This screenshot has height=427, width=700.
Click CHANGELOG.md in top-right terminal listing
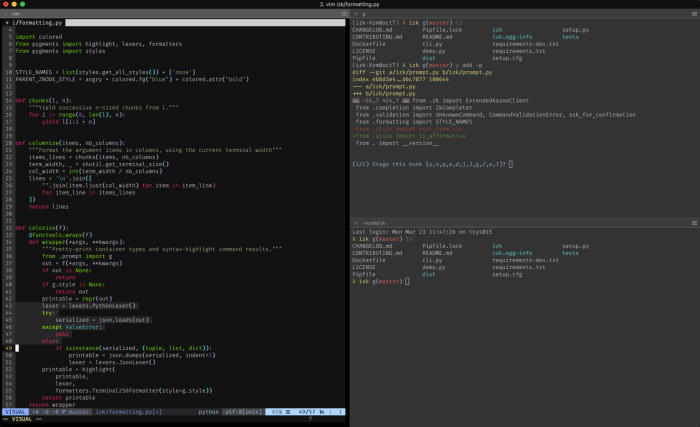click(372, 29)
